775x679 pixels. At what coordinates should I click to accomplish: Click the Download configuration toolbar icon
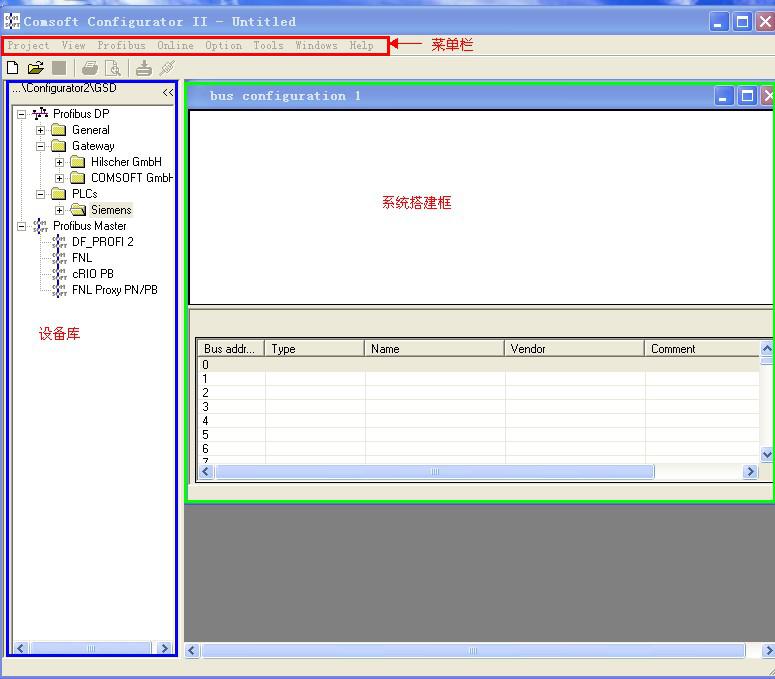pyautogui.click(x=144, y=68)
